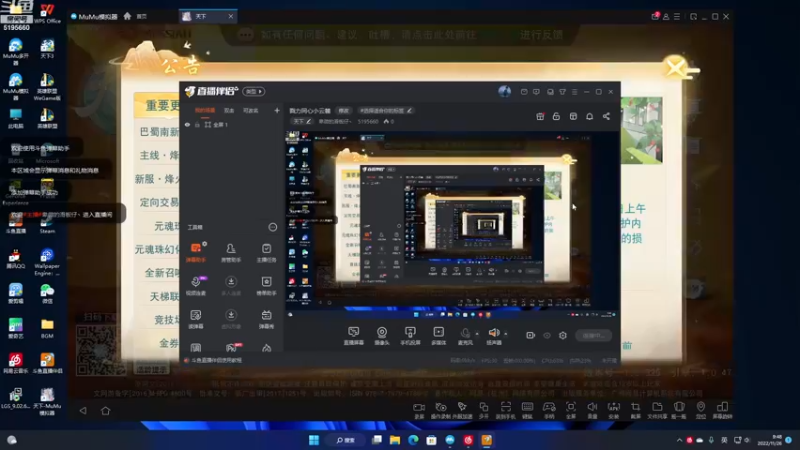Viewport: 800px width, 450px height.
Task: Click the share icon in the stream header
Action: 606,116
